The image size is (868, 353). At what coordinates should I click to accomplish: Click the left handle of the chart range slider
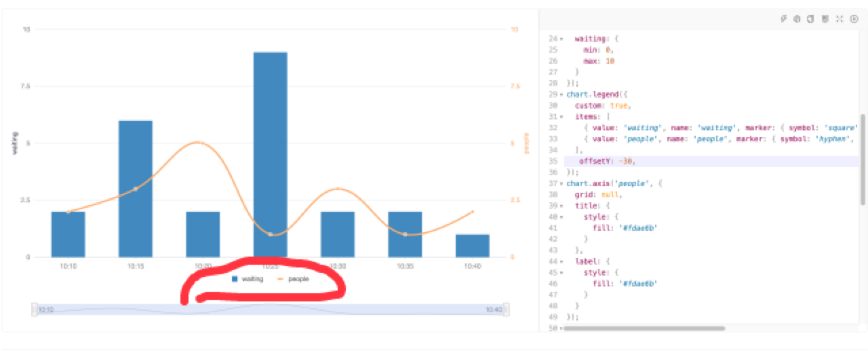tap(33, 310)
